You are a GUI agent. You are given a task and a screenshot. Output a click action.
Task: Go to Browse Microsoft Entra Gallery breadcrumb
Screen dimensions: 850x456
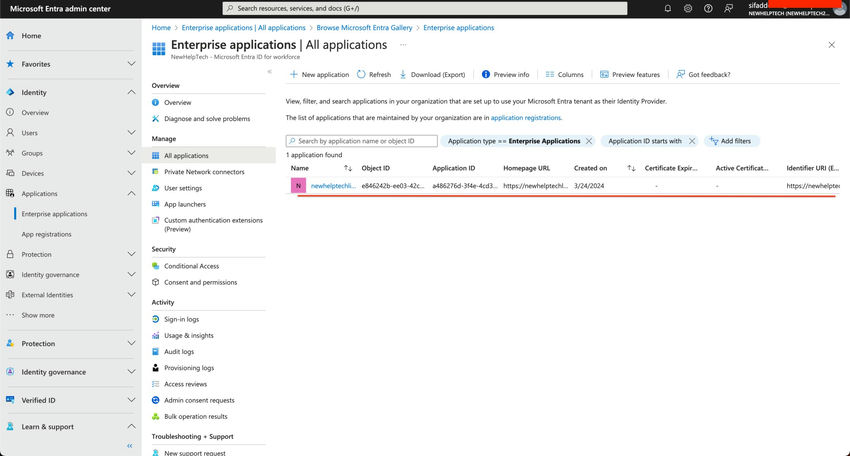coord(364,28)
